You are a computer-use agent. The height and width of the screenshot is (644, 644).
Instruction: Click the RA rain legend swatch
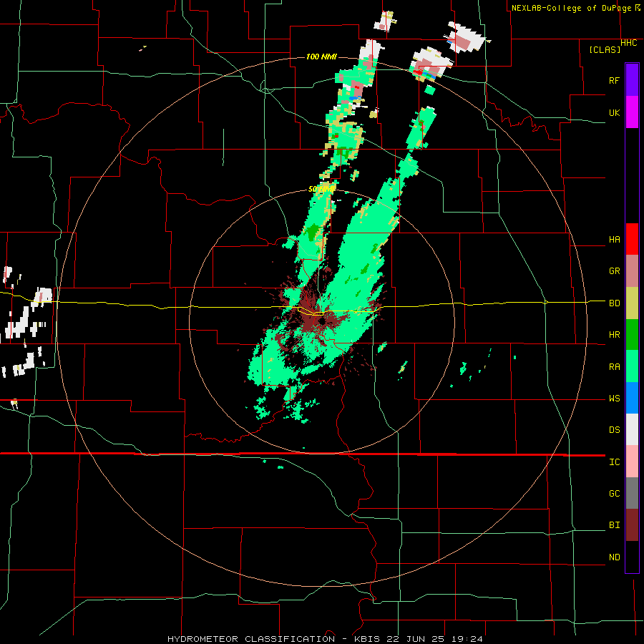[632, 366]
